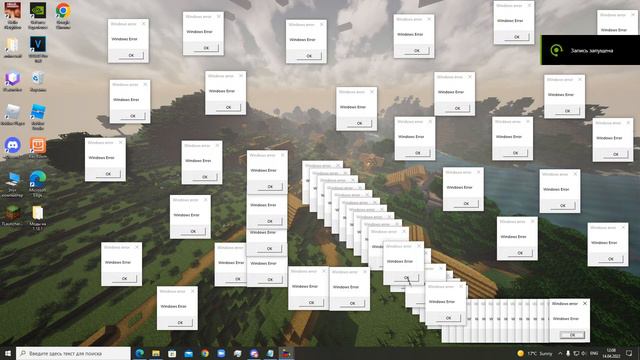Select the Roblox Studio desktop shortcut
This screenshot has width=640, height=360.
click(38, 116)
